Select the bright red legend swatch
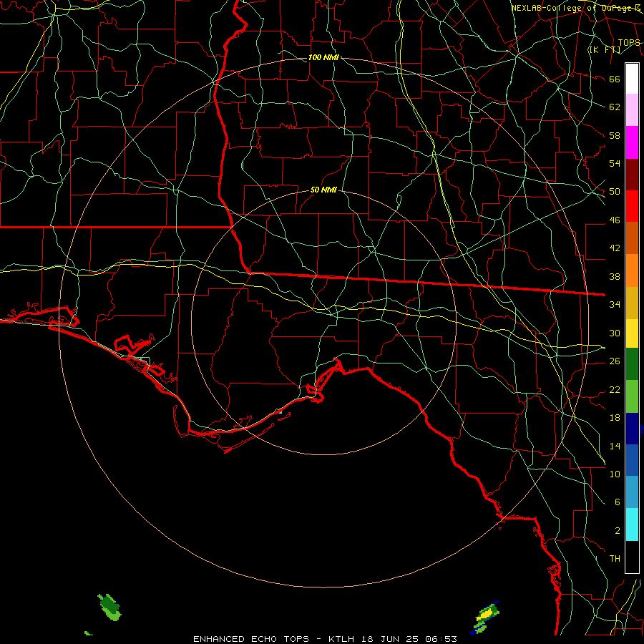This screenshot has width=644, height=644. (x=632, y=207)
